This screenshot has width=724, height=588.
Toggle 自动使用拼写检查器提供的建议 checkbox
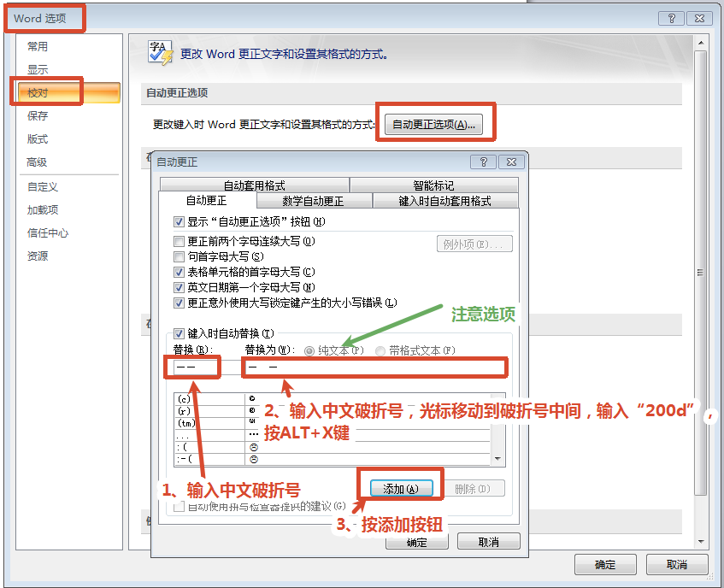pyautogui.click(x=180, y=507)
